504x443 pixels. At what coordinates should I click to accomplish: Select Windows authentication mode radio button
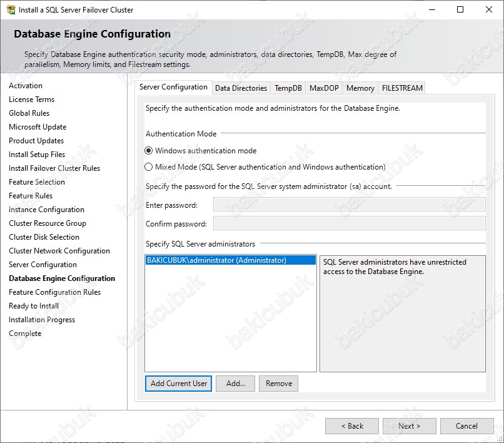tap(148, 151)
